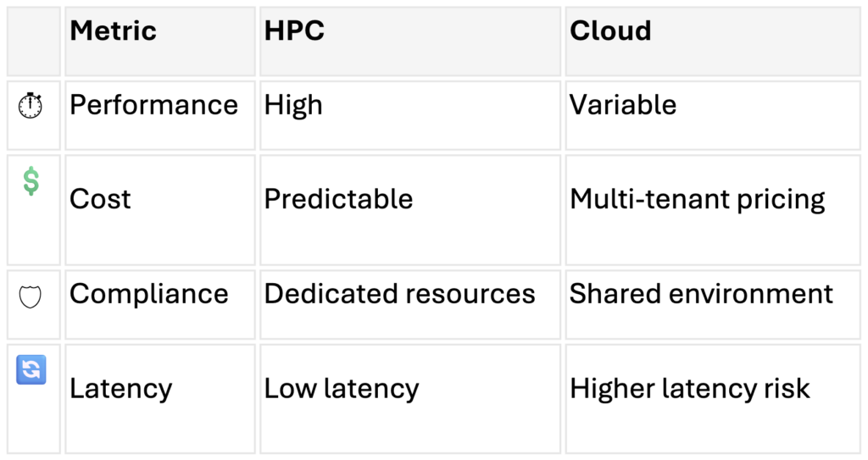
Task: Click the Compliance row label
Action: click(148, 294)
